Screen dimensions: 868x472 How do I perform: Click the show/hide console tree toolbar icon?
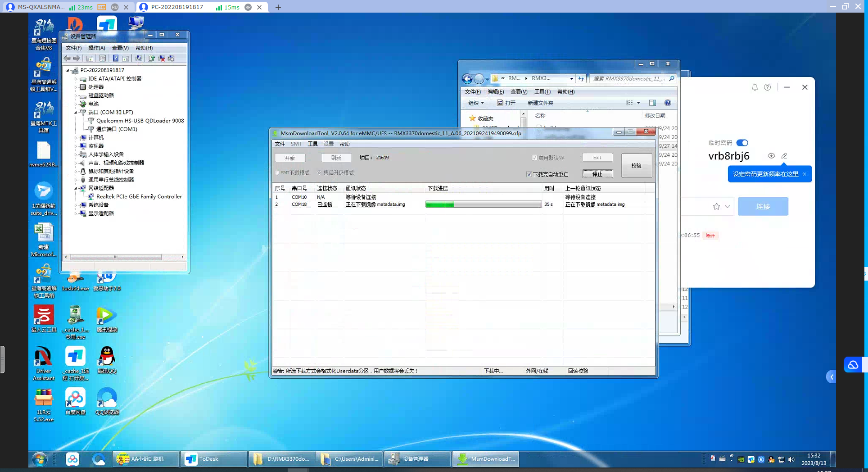90,58
